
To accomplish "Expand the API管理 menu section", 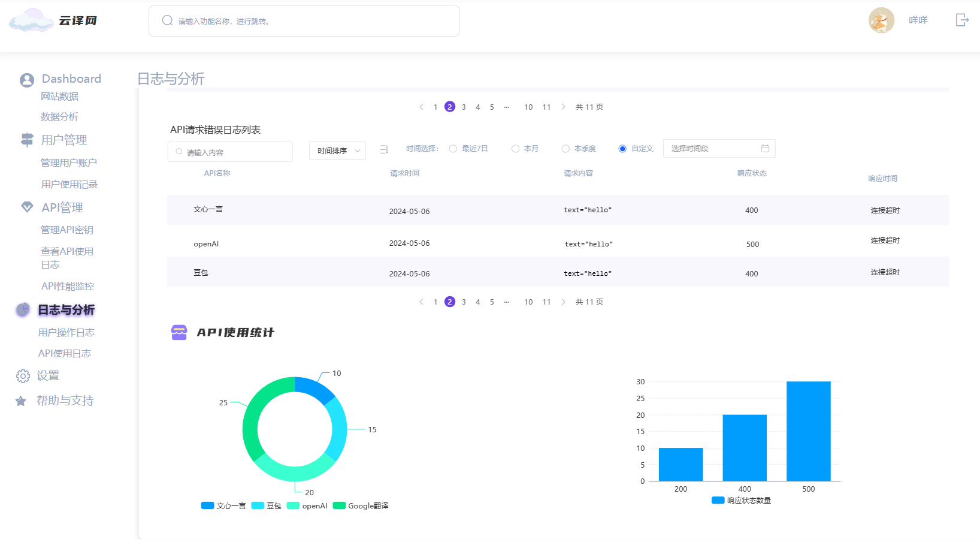I will (x=62, y=207).
